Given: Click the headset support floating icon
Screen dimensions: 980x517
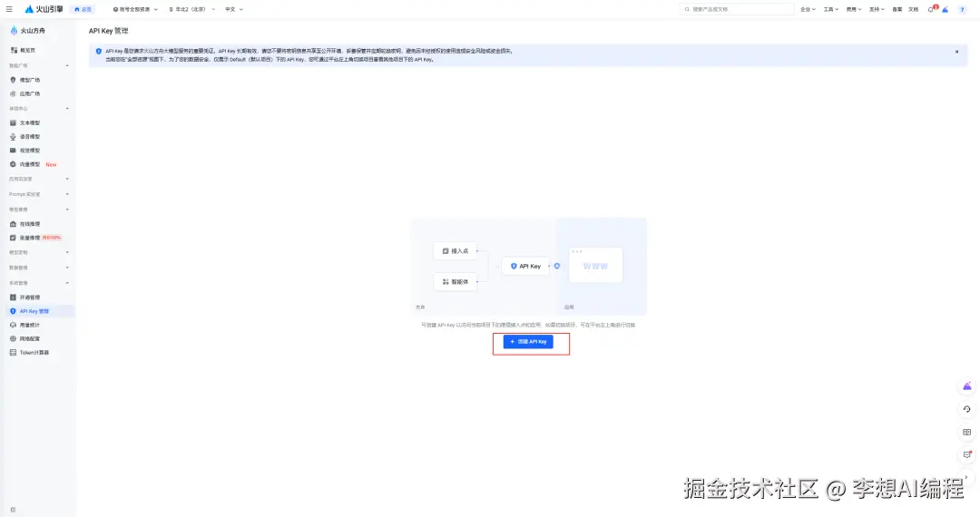Looking at the screenshot, I should coord(967,409).
